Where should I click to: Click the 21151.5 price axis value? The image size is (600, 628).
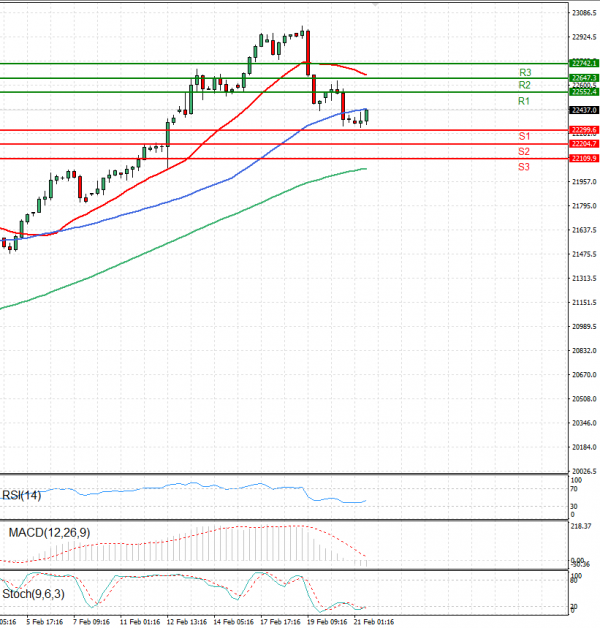tap(584, 302)
